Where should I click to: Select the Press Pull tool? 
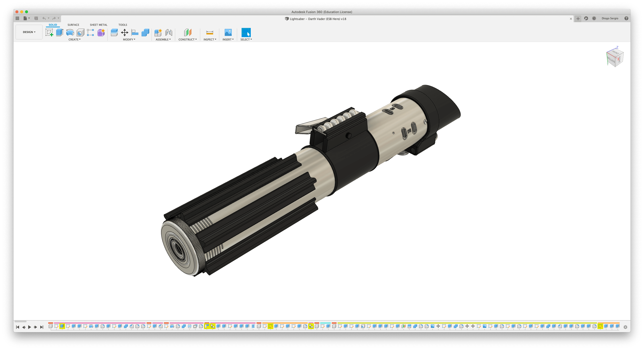(x=114, y=33)
